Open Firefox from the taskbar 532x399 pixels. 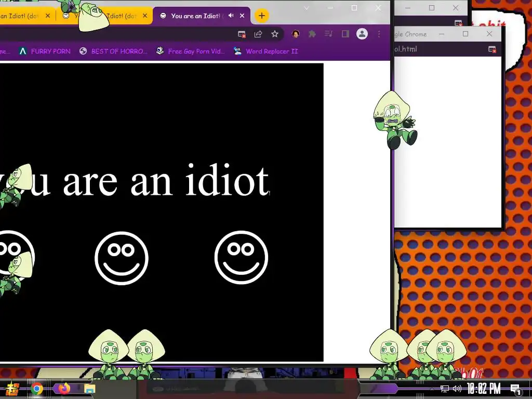point(64,388)
